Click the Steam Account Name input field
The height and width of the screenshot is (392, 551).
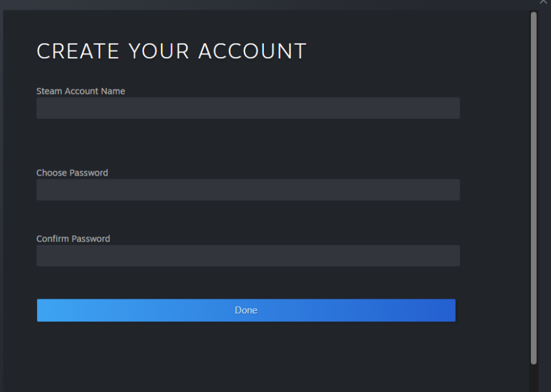pos(248,108)
